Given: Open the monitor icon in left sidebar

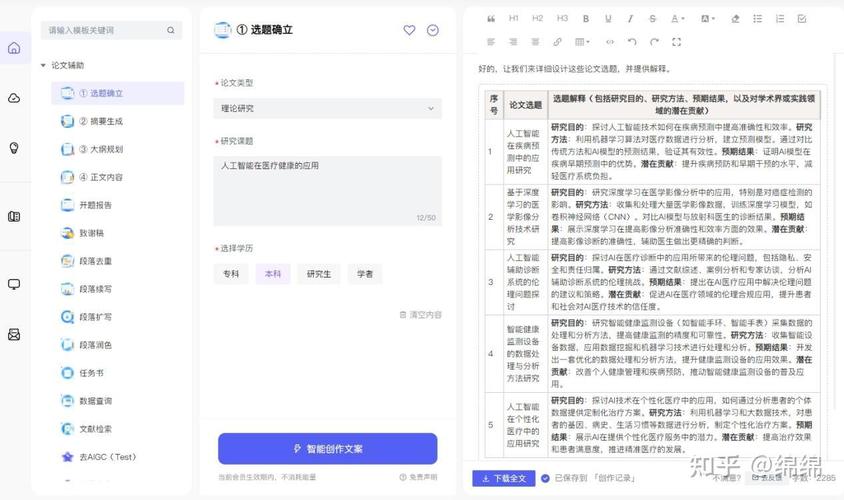Looking at the screenshot, I should (14, 284).
